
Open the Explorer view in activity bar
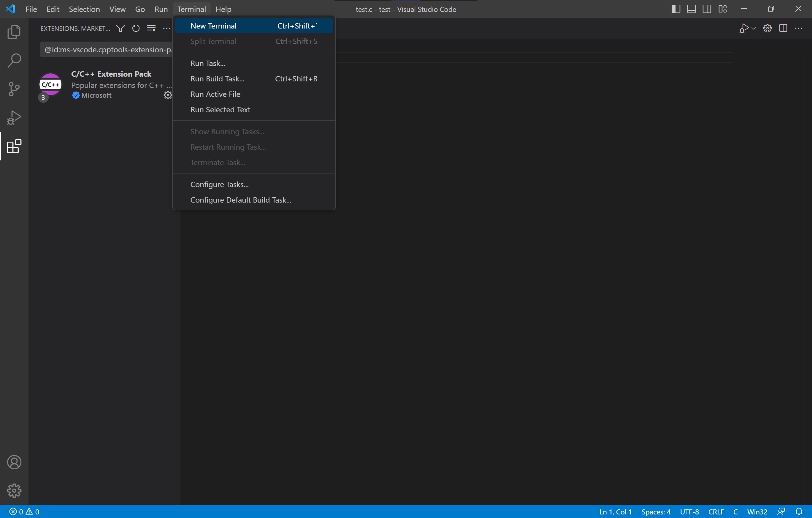pos(14,32)
